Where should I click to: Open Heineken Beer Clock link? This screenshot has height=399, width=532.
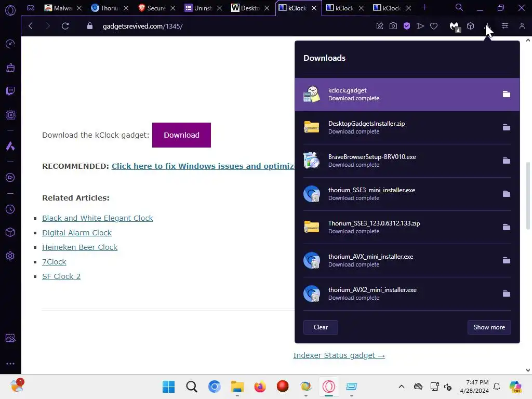coord(79,247)
